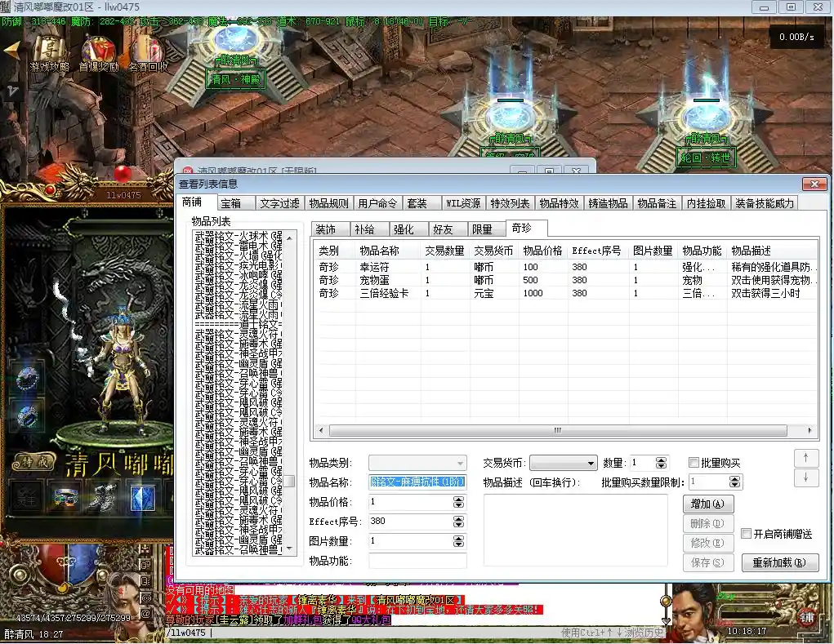Click the 增加(A) button

point(708,504)
